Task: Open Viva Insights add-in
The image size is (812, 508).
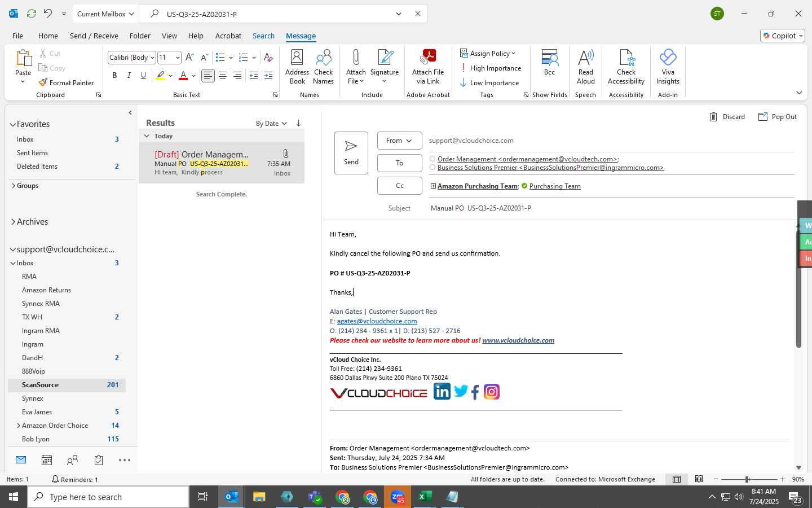Action: tap(668, 67)
